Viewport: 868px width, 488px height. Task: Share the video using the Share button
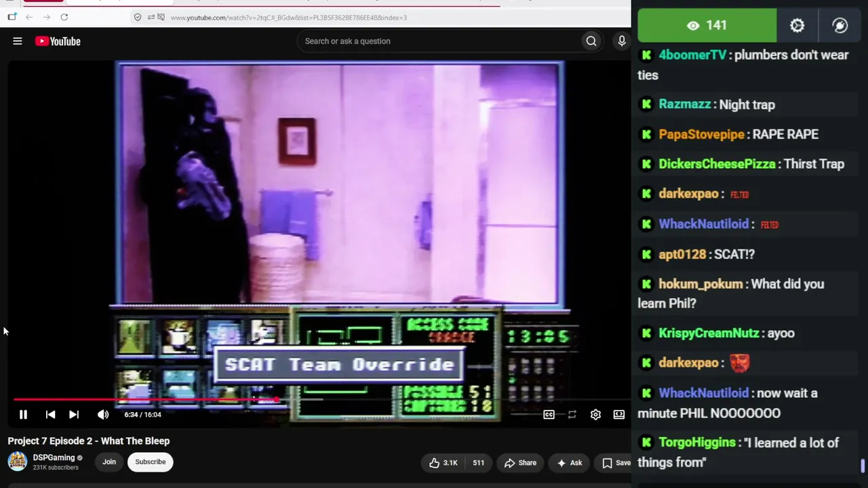click(520, 463)
